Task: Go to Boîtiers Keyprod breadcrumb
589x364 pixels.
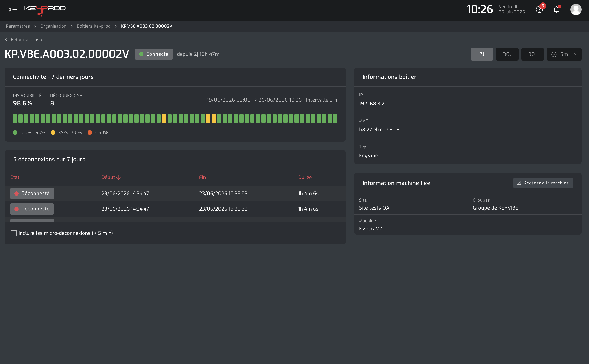Action: click(x=93, y=26)
